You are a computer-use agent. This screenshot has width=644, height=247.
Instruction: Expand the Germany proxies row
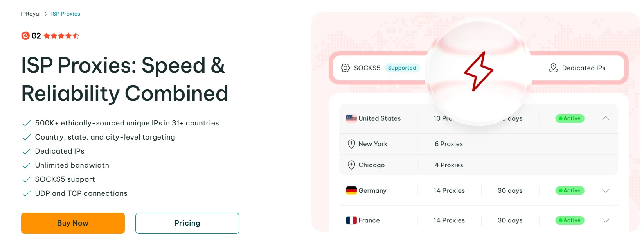[606, 191]
